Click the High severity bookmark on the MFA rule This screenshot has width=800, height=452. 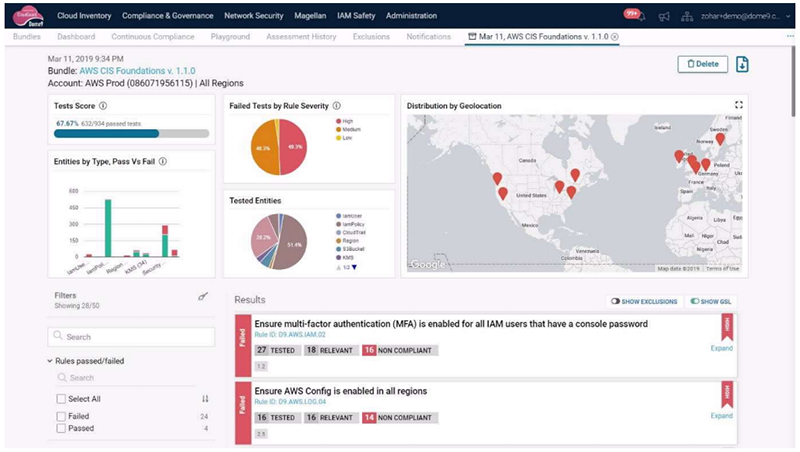pyautogui.click(x=728, y=327)
